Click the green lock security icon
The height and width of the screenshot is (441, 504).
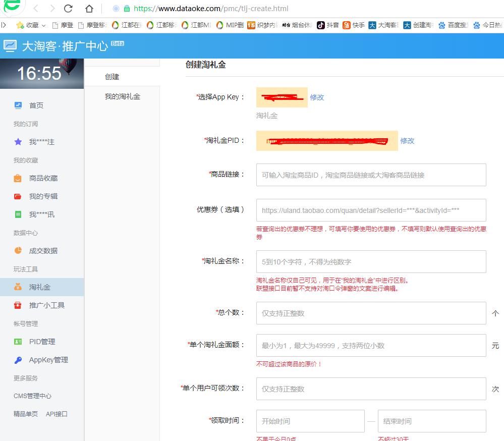coord(127,9)
